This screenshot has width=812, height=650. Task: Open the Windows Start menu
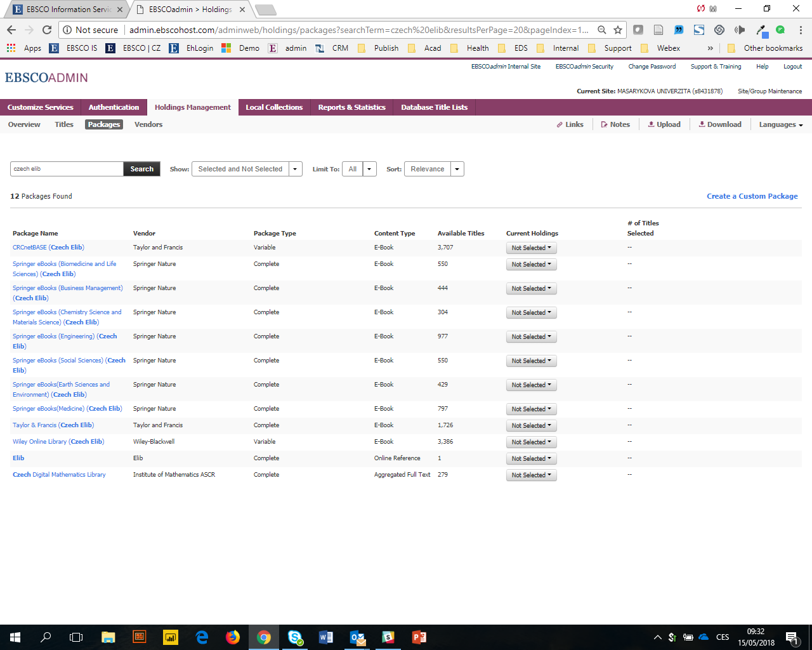tap(15, 637)
